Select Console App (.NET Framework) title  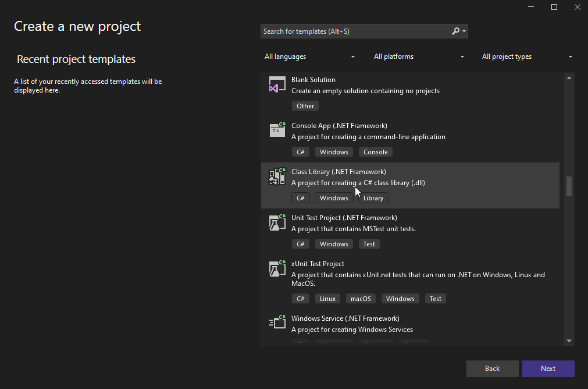(x=339, y=126)
